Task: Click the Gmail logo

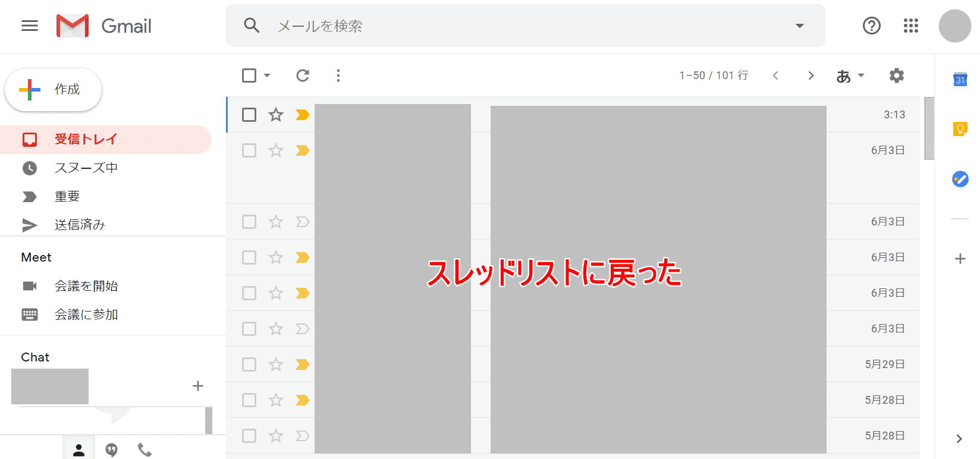Action: [104, 26]
